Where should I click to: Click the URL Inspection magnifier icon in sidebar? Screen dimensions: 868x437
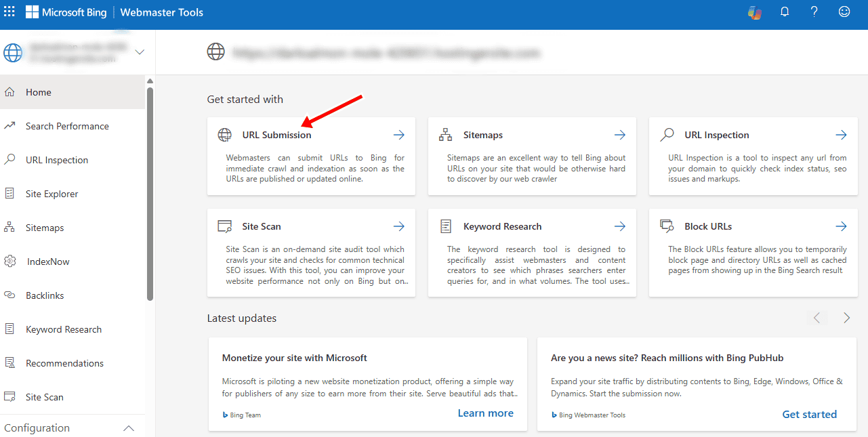(x=9, y=160)
